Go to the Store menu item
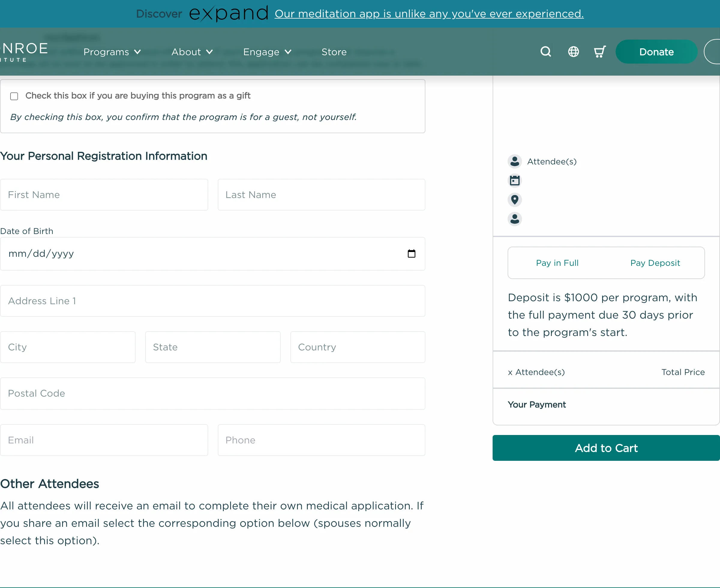The width and height of the screenshot is (720, 588). coord(334,52)
